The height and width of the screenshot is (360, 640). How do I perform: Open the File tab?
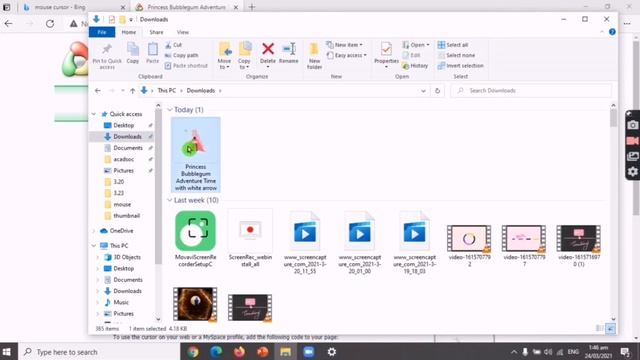pos(102,32)
